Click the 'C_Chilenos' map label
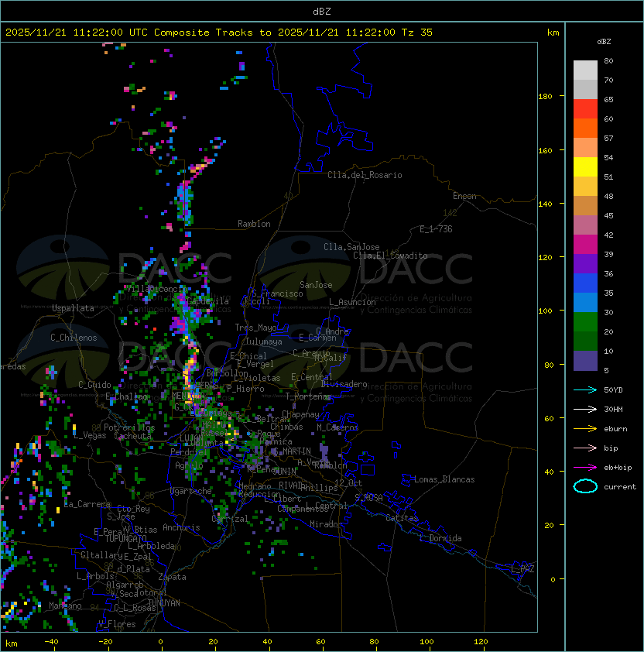Viewport: 644px width, 652px height. [x=74, y=338]
